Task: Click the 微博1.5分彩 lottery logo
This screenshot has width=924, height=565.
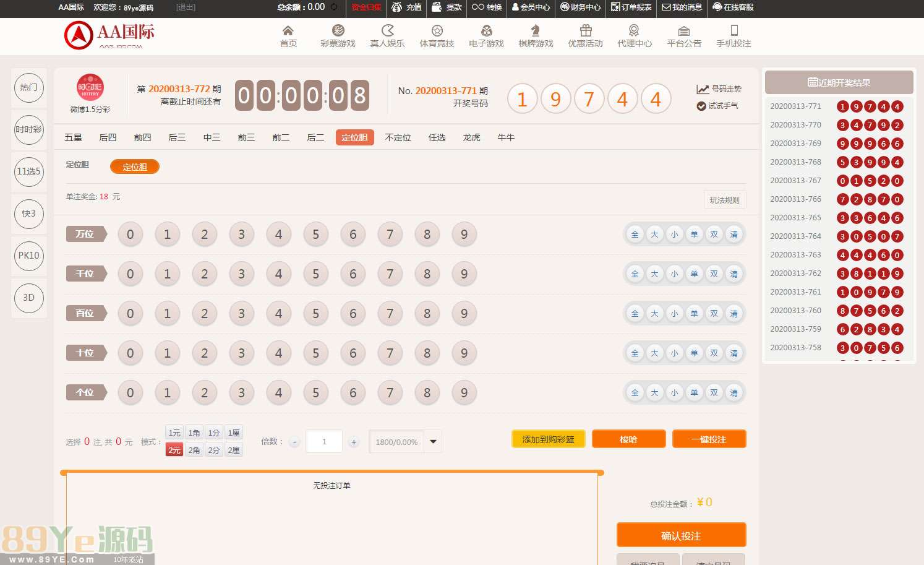Action: (90, 88)
